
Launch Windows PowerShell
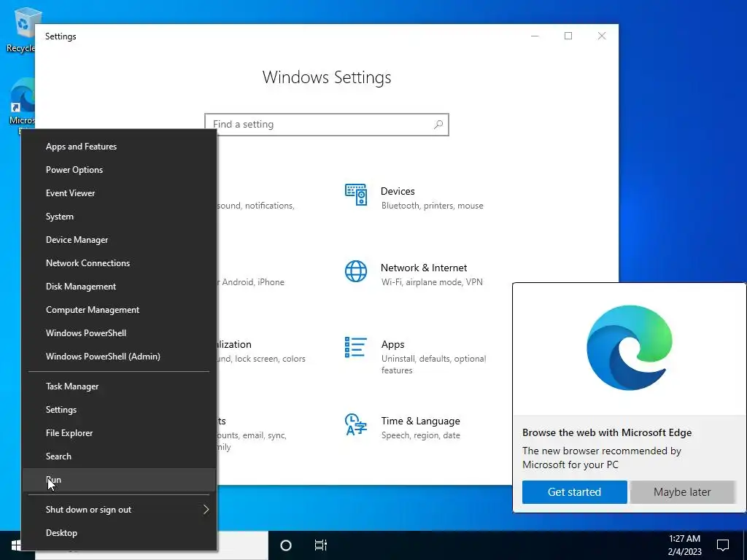[x=119, y=332]
